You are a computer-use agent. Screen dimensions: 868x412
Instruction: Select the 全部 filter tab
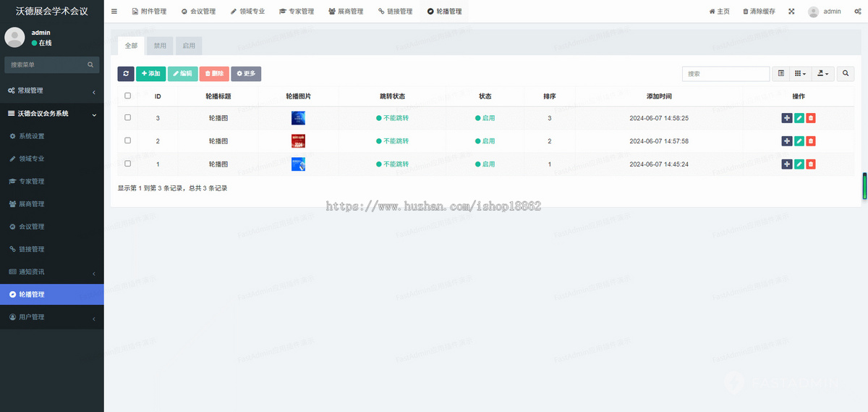(x=131, y=46)
